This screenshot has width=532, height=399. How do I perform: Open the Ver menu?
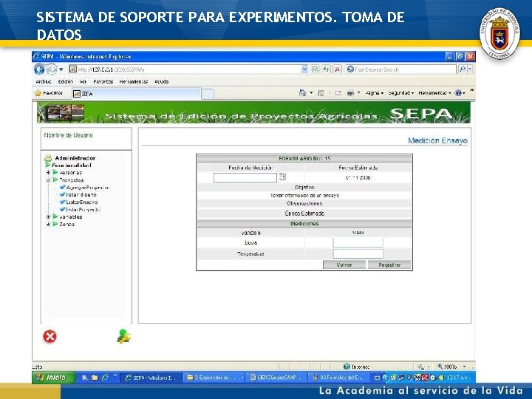point(83,82)
